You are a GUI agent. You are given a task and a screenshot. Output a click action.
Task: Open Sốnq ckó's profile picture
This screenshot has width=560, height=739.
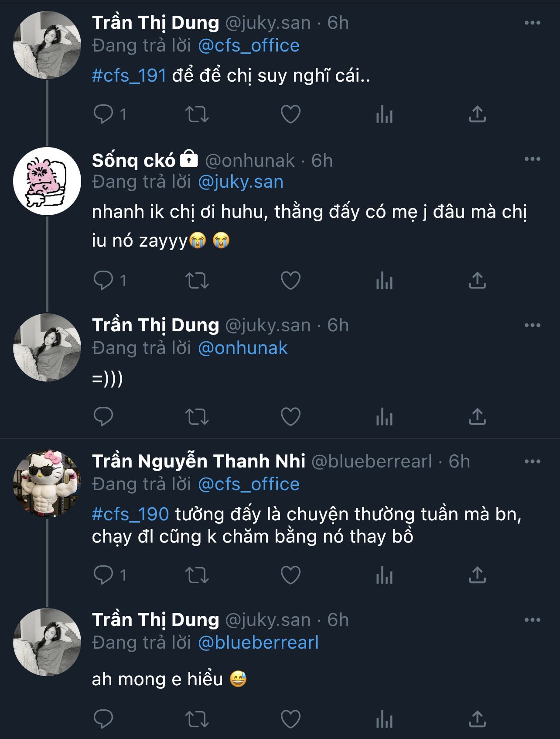pyautogui.click(x=47, y=181)
